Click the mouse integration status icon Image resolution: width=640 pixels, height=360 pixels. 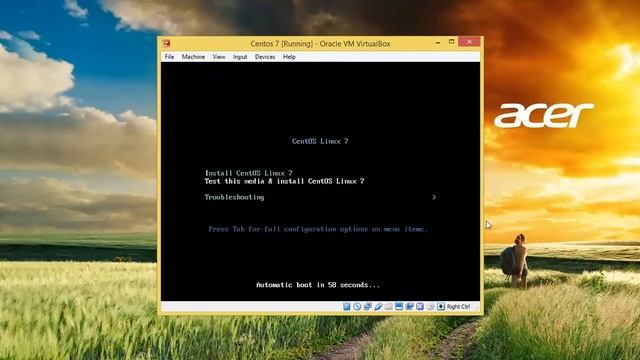pyautogui.click(x=430, y=306)
